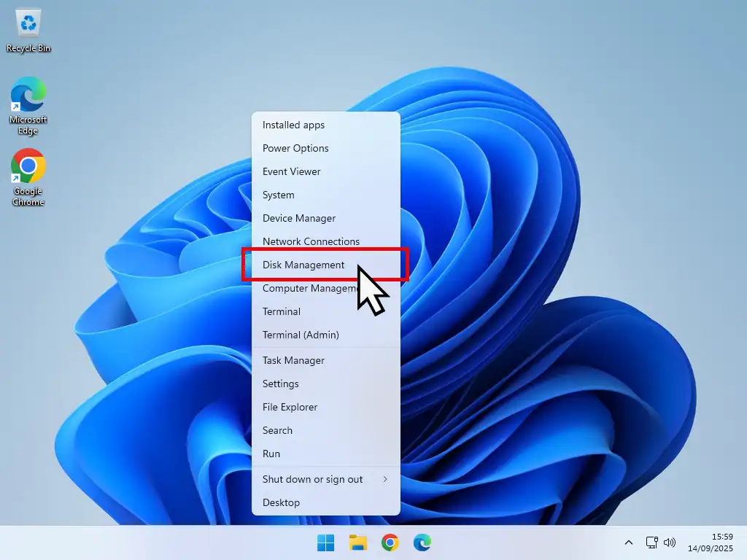The image size is (747, 560).
Task: Select Event Viewer in the menu
Action: 326,171
